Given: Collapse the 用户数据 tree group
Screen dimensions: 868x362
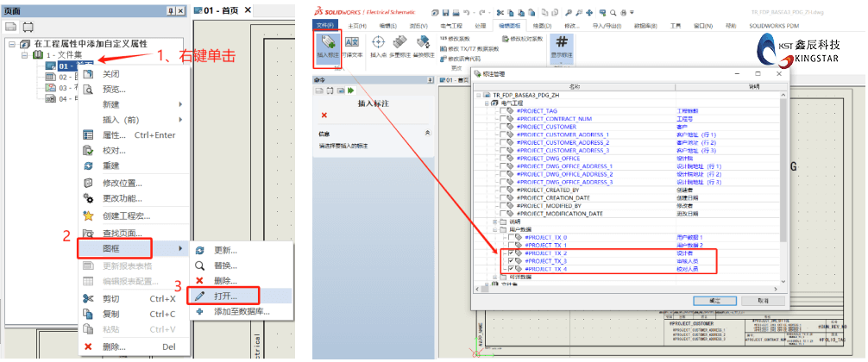Looking at the screenshot, I should 494,230.
